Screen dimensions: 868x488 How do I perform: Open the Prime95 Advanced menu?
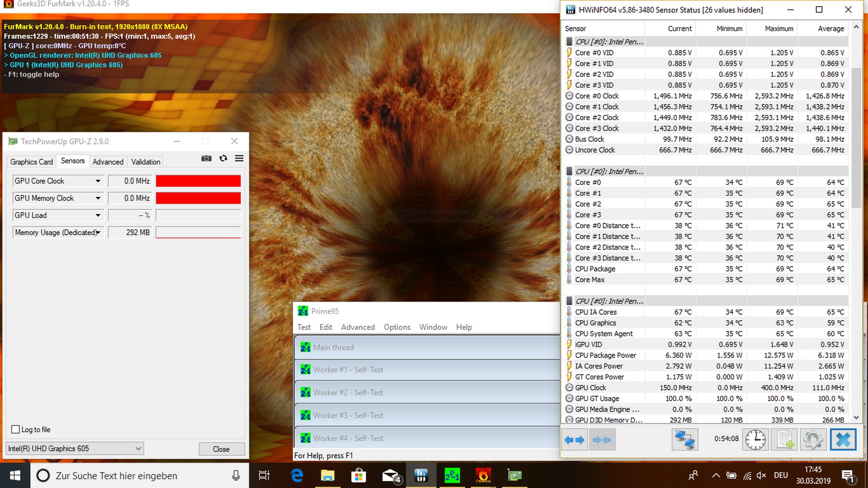pyautogui.click(x=358, y=327)
